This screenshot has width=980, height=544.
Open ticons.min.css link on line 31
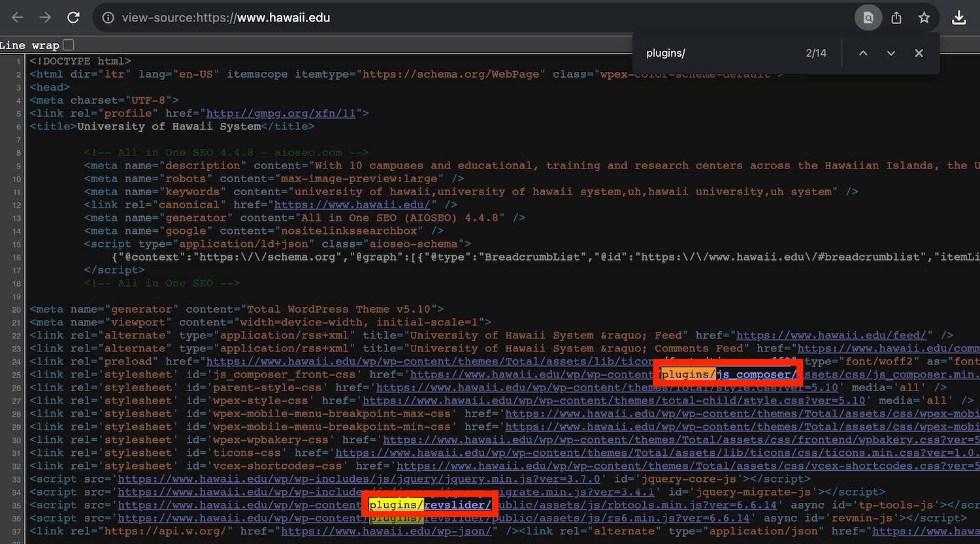coord(658,453)
